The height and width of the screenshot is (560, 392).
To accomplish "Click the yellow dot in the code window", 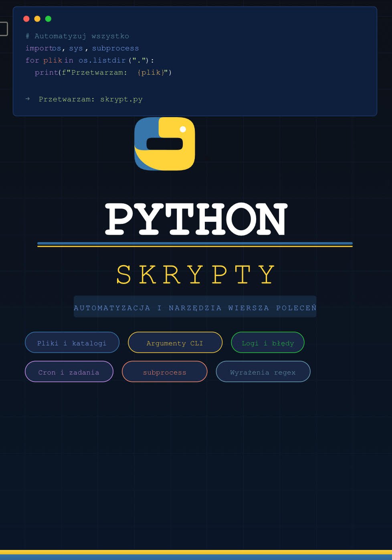I will 37,19.
